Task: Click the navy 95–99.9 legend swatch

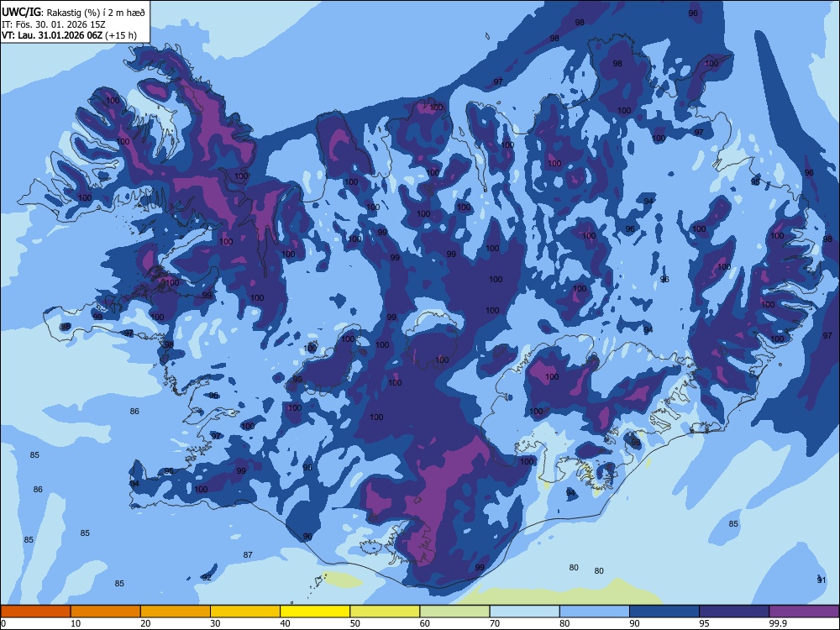Action: click(x=734, y=612)
